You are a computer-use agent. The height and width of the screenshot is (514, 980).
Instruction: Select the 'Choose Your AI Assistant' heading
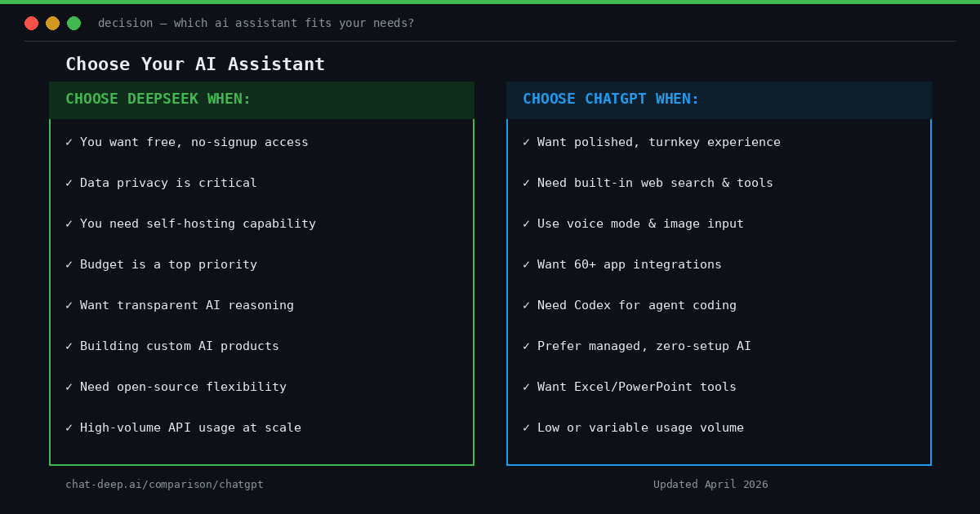pyautogui.click(x=195, y=64)
